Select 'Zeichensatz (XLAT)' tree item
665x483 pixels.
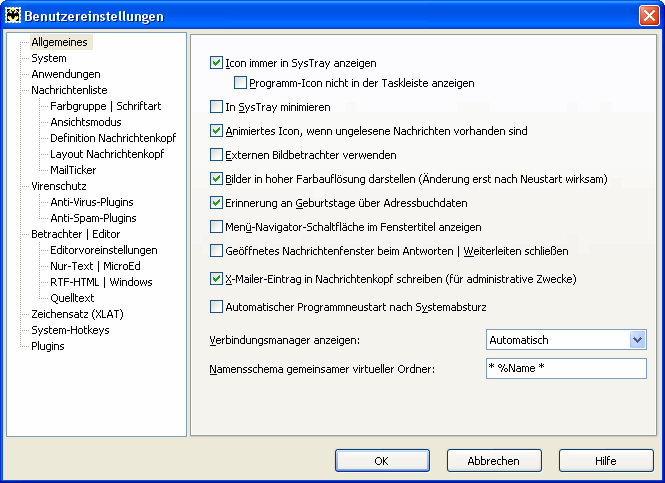[x=77, y=314]
